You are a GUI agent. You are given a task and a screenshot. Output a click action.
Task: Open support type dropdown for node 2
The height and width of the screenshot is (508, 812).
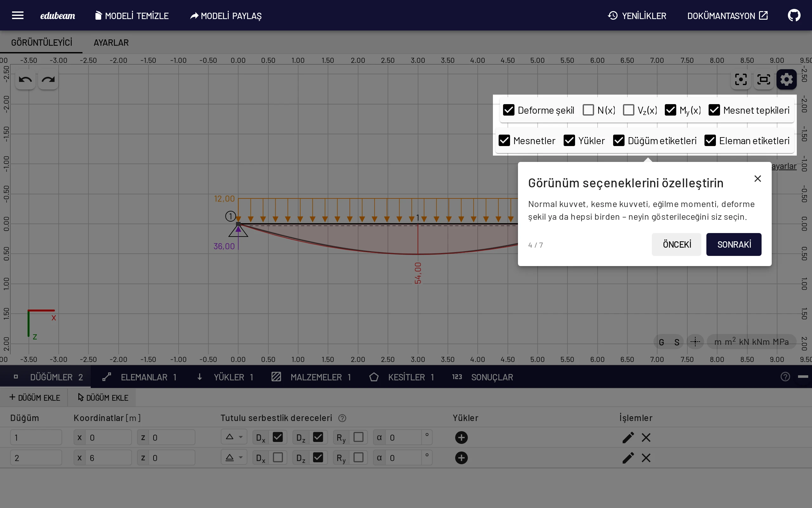point(234,457)
